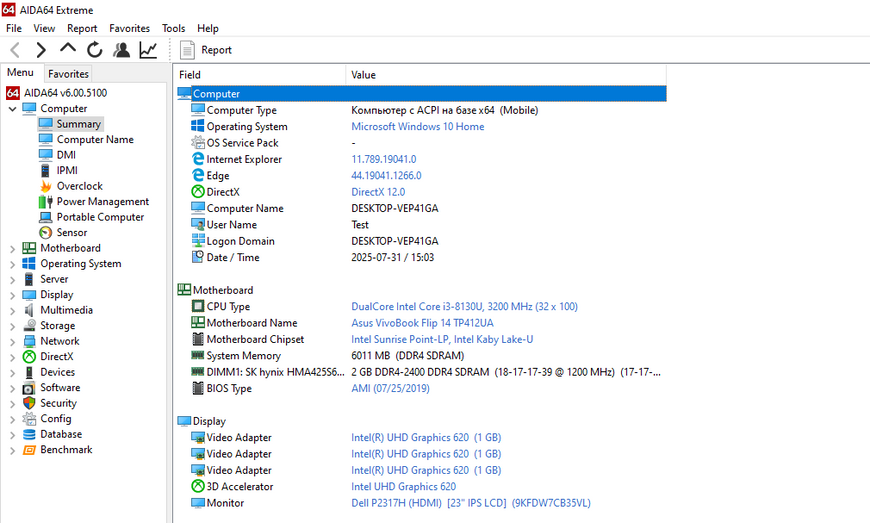Open the Internet Explorer version 11.789.19041.0 link

tap(383, 159)
